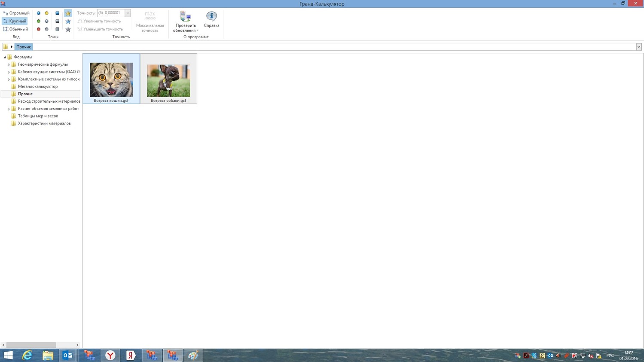This screenshot has height=362, width=644.
Task: Select Геометрические формулы folder
Action: tap(43, 64)
